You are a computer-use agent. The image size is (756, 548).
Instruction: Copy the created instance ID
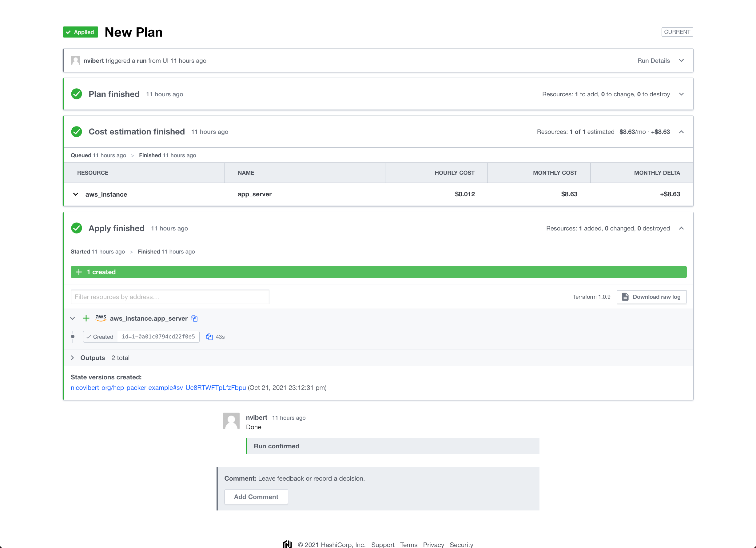pyautogui.click(x=209, y=337)
